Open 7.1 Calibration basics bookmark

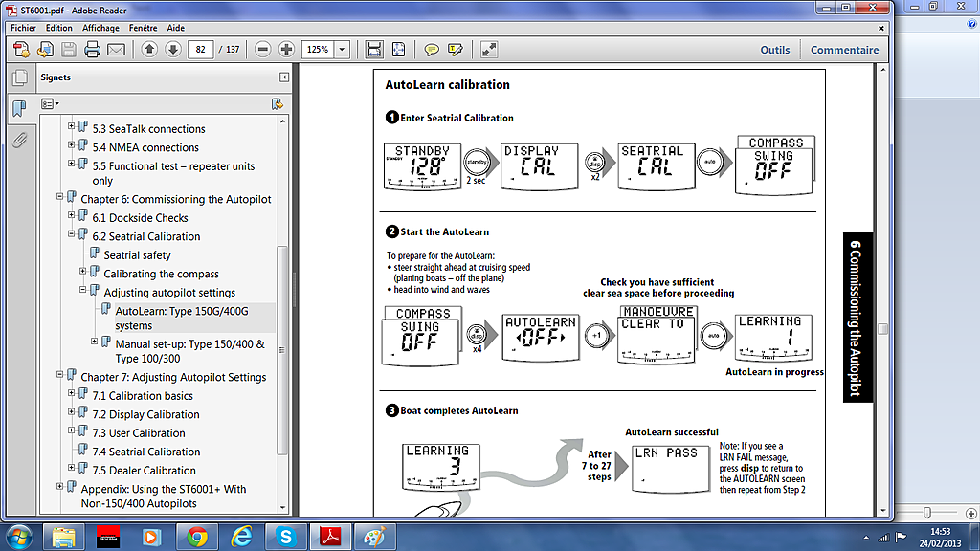(x=143, y=395)
